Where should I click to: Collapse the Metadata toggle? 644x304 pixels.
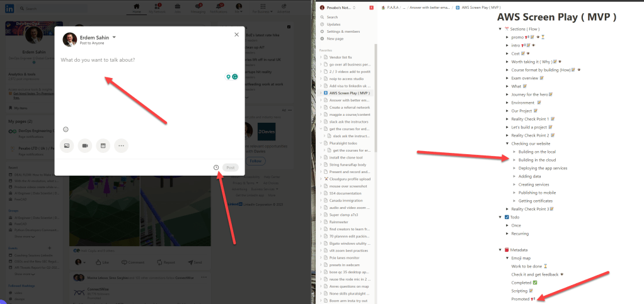tap(500, 250)
